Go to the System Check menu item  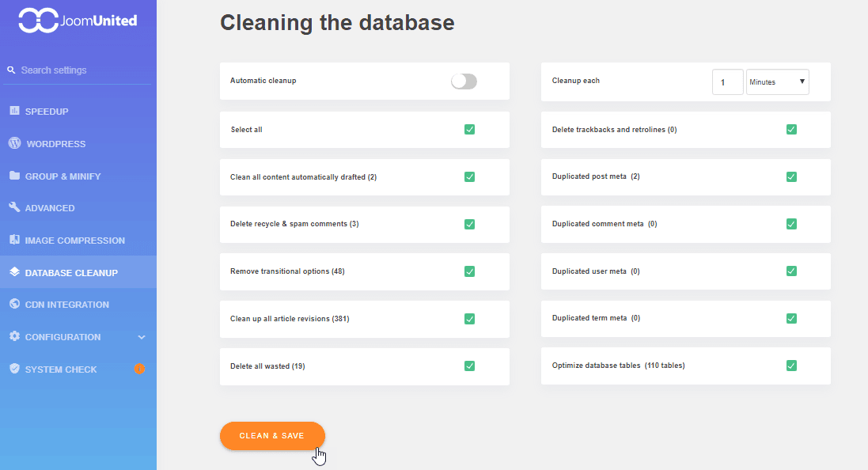pos(61,370)
